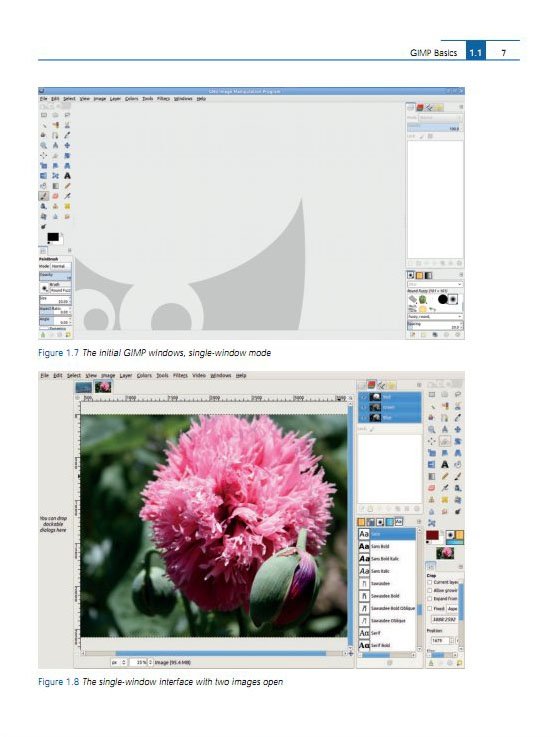Enable the Allow growing checkbox
Screen dimensions: 557x737
click(x=430, y=591)
